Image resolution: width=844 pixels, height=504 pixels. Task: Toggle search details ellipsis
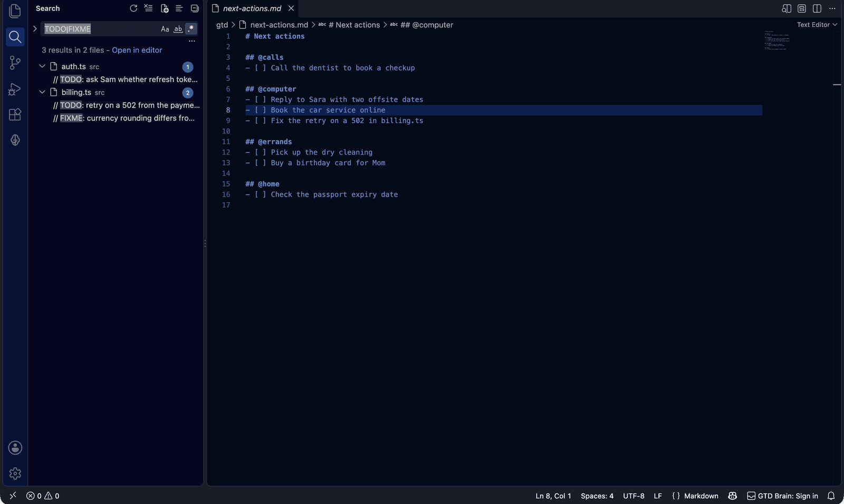click(192, 41)
